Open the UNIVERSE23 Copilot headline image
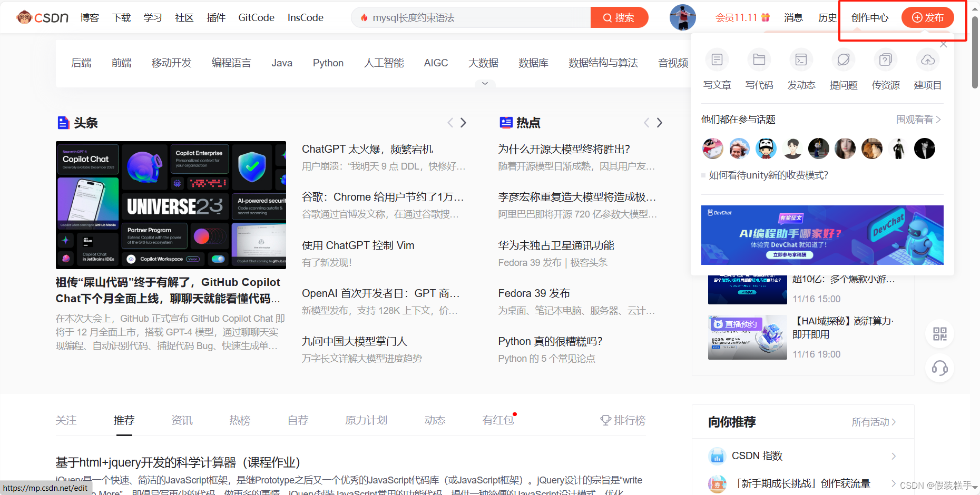This screenshot has height=495, width=980. (171, 205)
